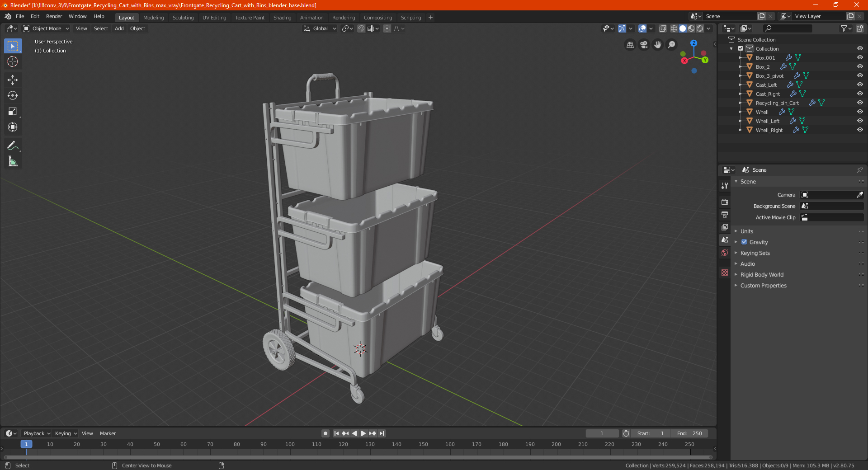Hide Box_2 object visibility
868x470 pixels.
[860, 66]
